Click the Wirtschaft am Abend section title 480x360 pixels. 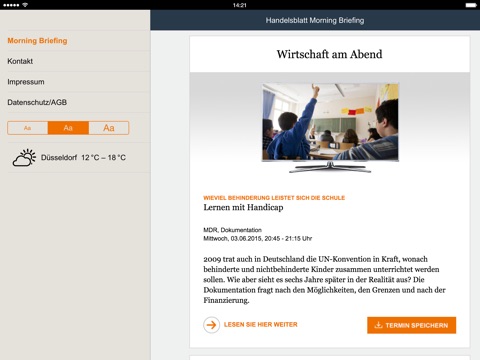(x=329, y=54)
